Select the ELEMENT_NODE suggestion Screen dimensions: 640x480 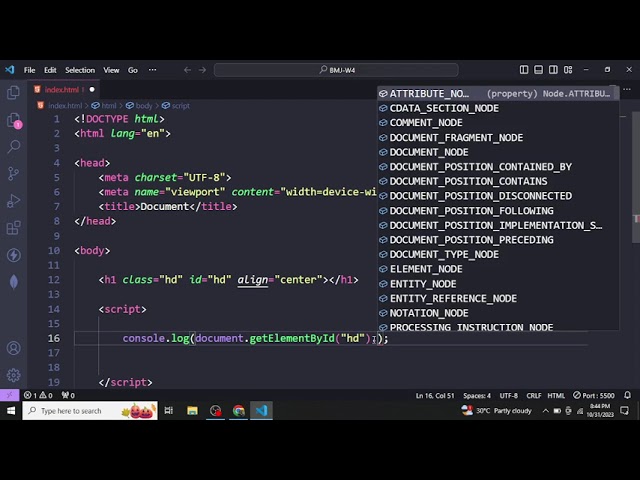click(498, 269)
